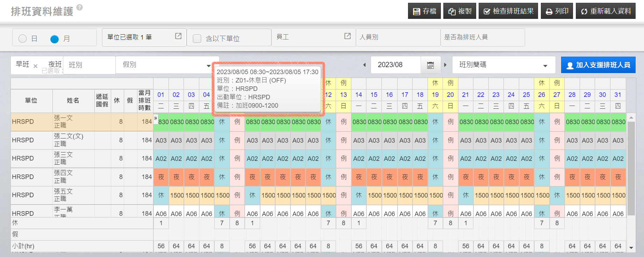Viewport: 644px width, 257px height.
Task: Open the calendar date picker icon
Action: 430,65
